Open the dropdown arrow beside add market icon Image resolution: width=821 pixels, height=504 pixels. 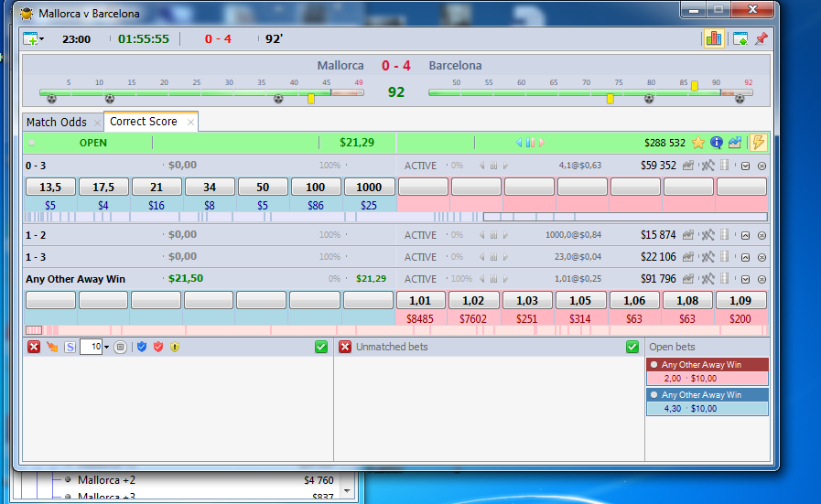coord(42,39)
